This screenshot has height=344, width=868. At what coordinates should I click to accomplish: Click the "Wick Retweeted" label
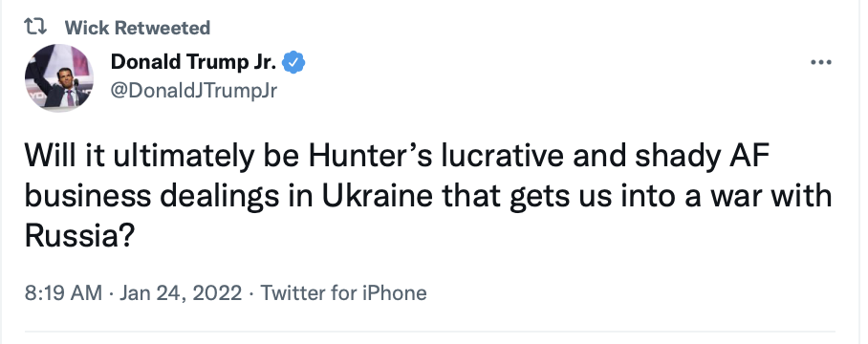click(138, 27)
